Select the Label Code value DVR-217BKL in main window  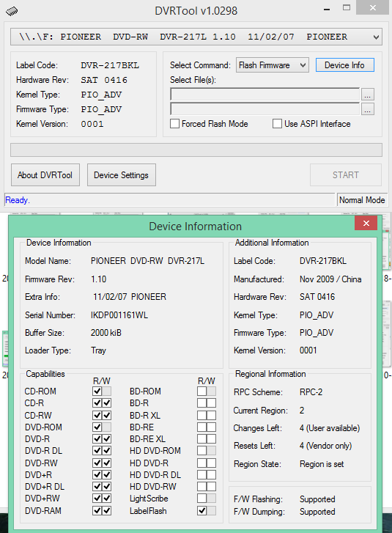(110, 65)
